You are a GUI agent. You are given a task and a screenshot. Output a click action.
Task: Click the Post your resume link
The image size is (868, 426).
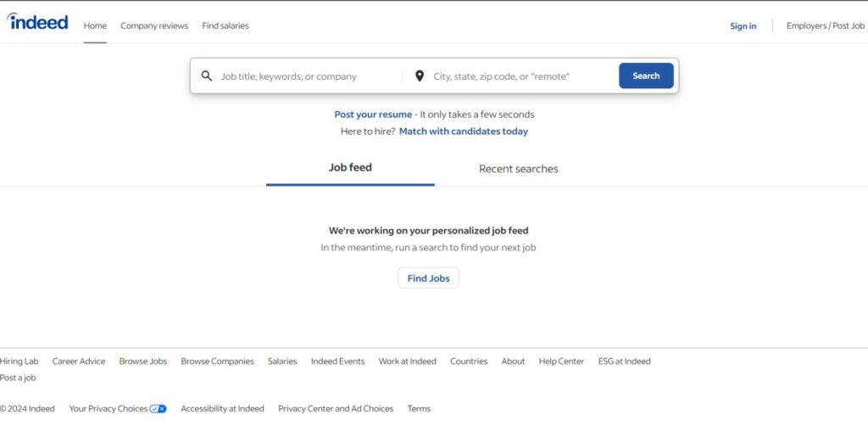tap(373, 115)
